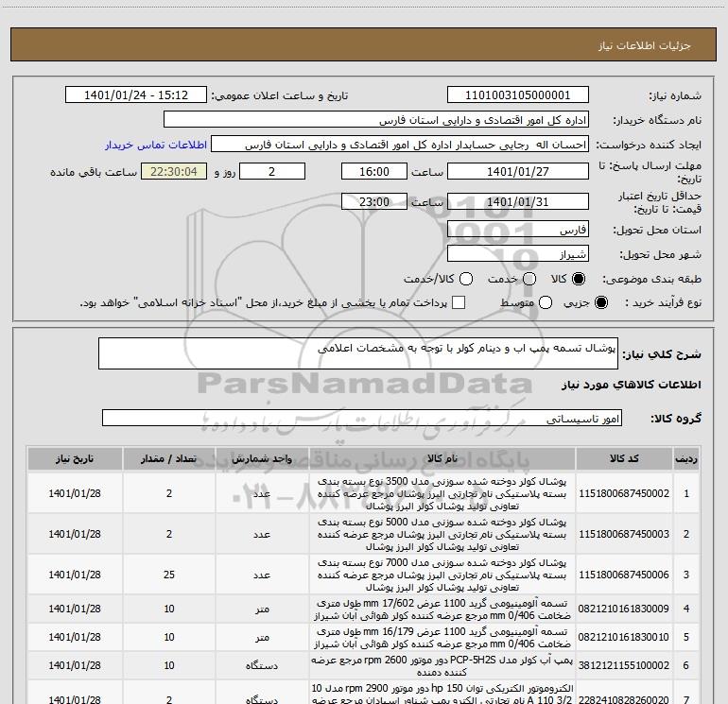
Task: Click the delivery province field فارس
Action: tap(518, 230)
